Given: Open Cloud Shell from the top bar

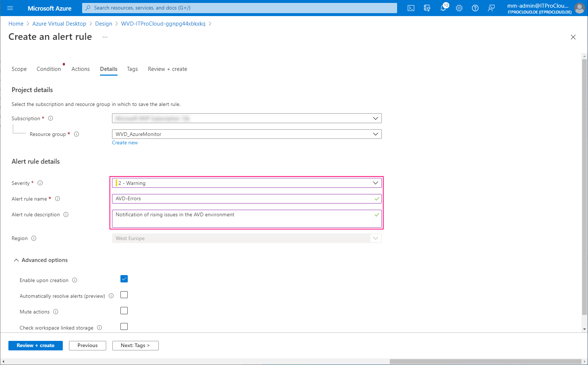Looking at the screenshot, I should (x=411, y=8).
